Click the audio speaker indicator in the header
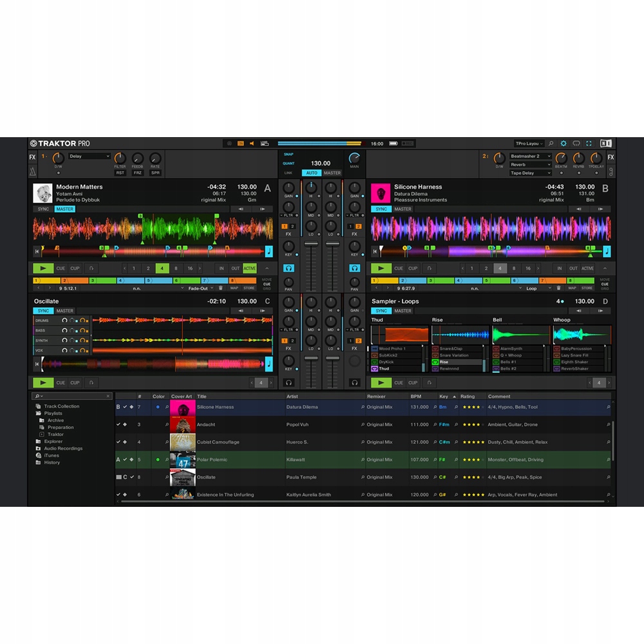Screen dimensions: 644x644 (x=252, y=144)
